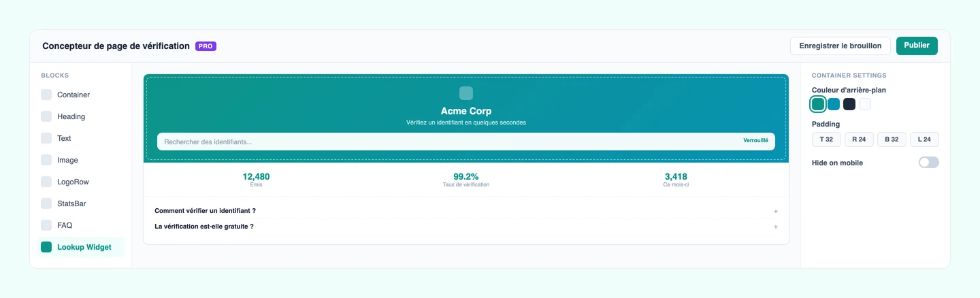
Task: Expand 'Comment vérifier un identifiant ?' question
Action: pos(466,211)
